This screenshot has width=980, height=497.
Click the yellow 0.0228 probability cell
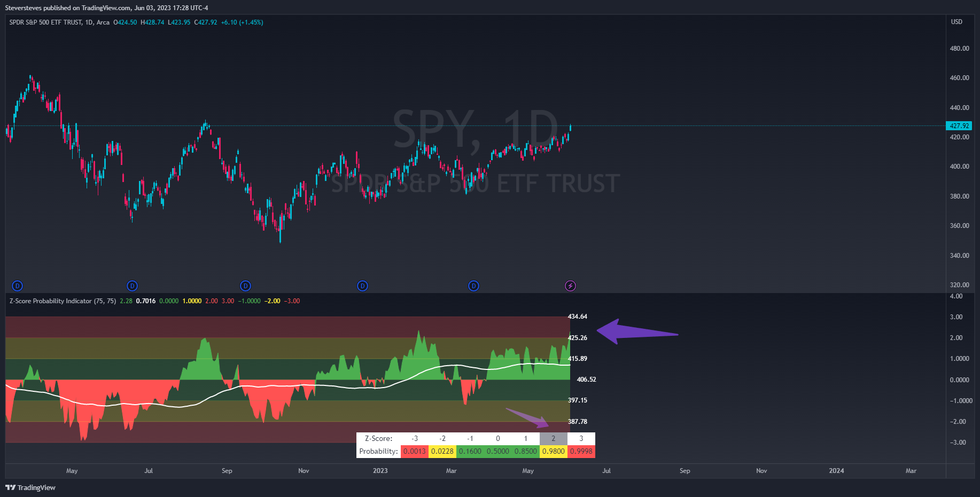point(442,451)
